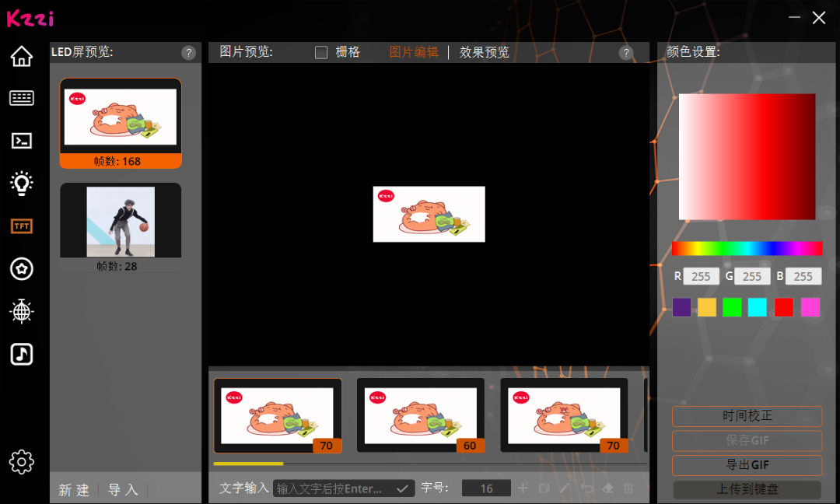Open the macro terminal icon in sidebar
Screen dimensions: 840x504
click(x=22, y=141)
